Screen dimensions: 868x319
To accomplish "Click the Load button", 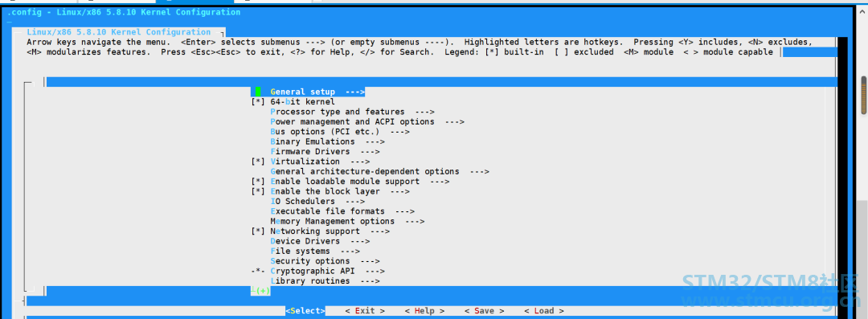I will tap(544, 311).
